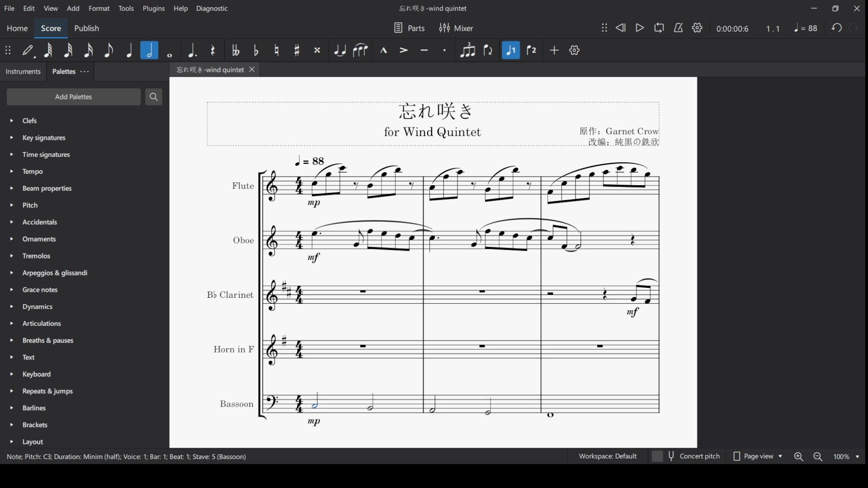Add a slur

[361, 50]
